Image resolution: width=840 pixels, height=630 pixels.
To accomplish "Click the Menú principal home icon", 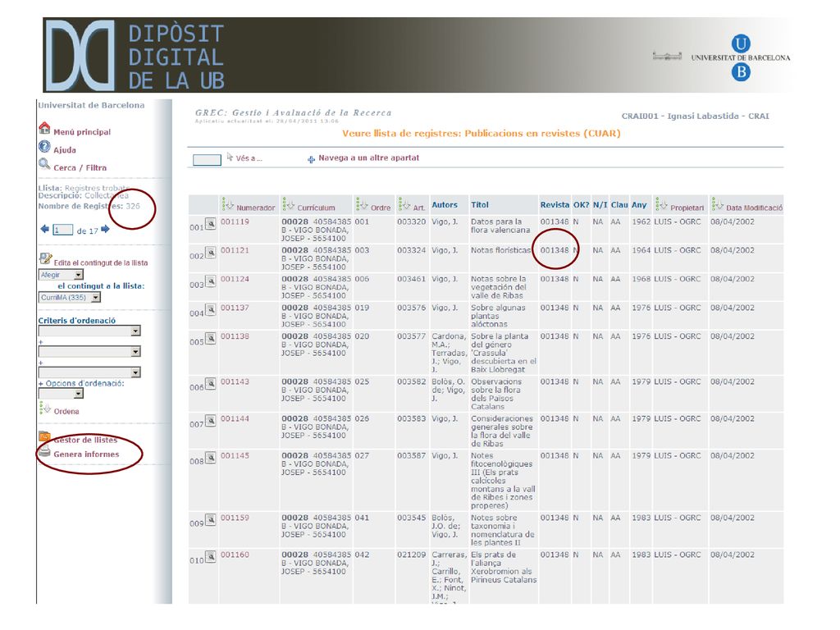I will point(44,129).
